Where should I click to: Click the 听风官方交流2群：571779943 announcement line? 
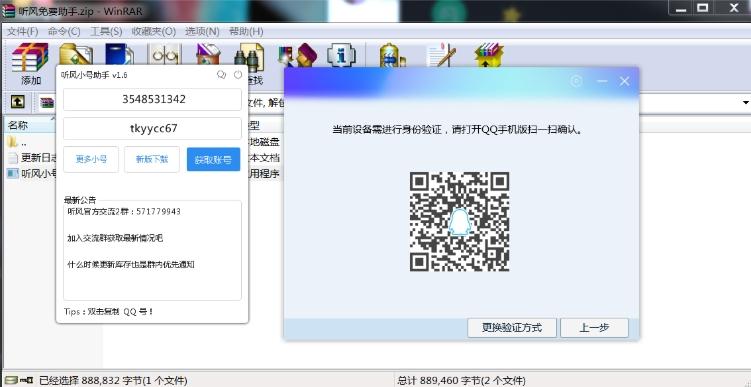coord(124,211)
